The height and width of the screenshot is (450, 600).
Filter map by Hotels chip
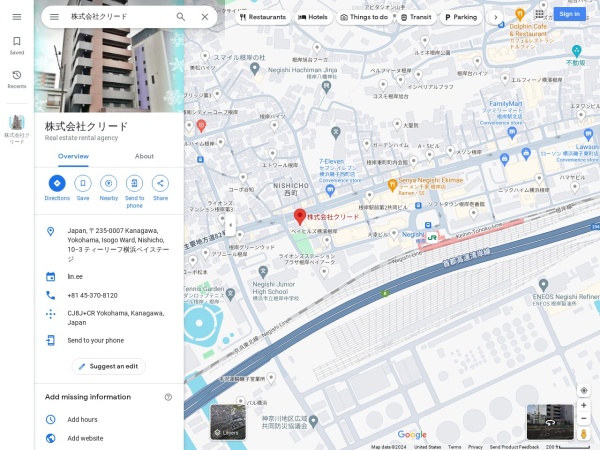tap(313, 17)
